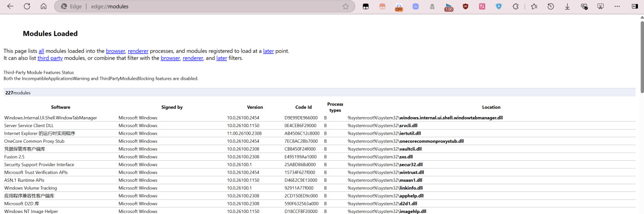Click the 'Software' column header
The image size is (644, 214).
click(x=60, y=107)
